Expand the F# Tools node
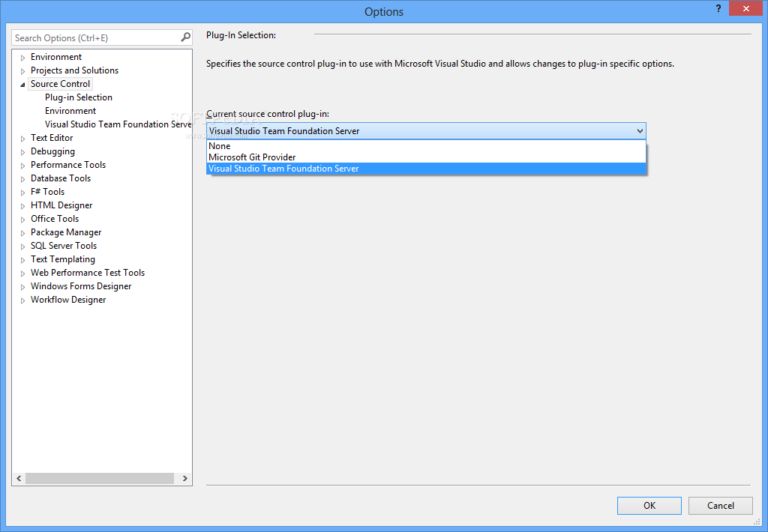 coord(22,193)
